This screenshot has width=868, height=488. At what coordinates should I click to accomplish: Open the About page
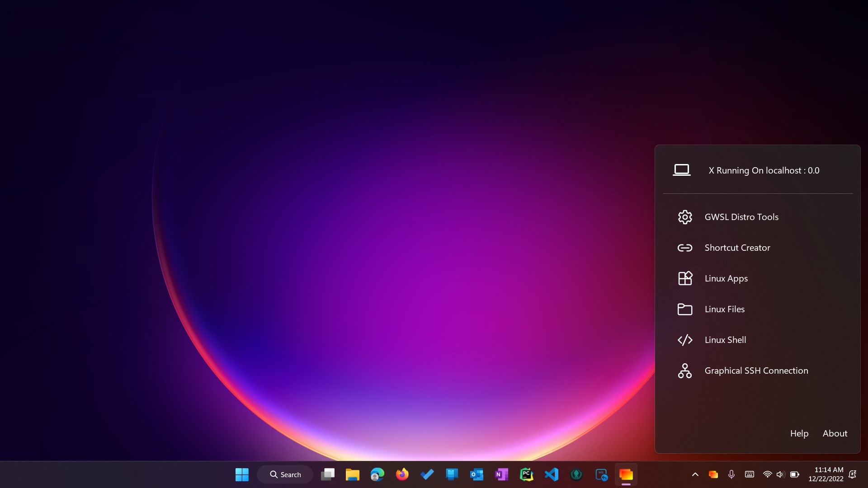coord(835,433)
